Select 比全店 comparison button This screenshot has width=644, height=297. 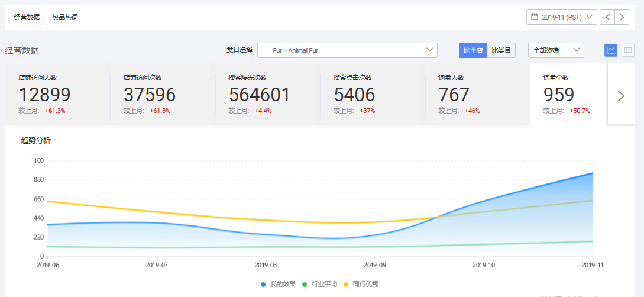click(473, 50)
